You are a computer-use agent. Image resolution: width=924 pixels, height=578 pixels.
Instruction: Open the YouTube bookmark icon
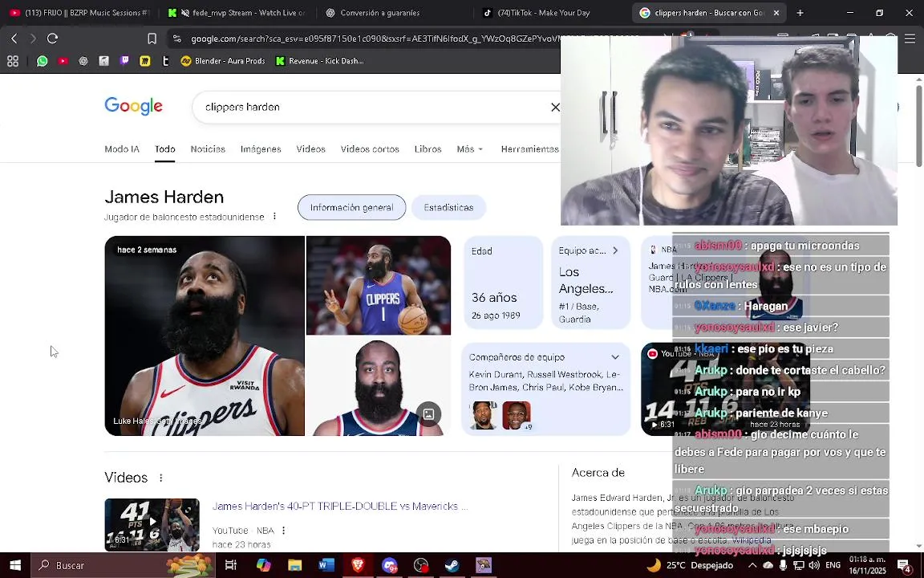[63, 61]
